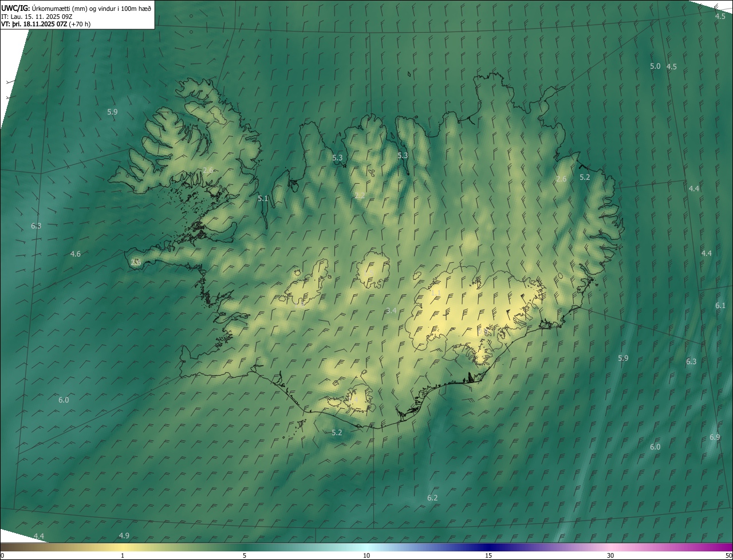The height and width of the screenshot is (560, 733).
Task: Click the "15" tick on the color scale
Action: pos(488,555)
